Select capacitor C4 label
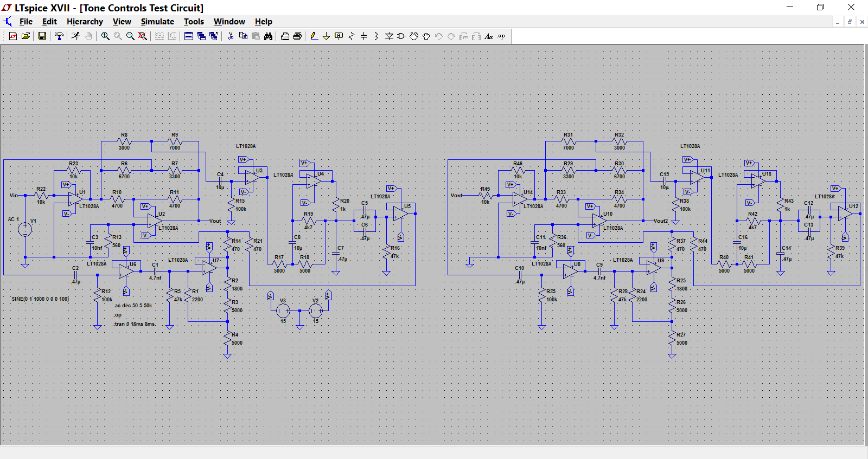868x459 pixels. (x=220, y=174)
